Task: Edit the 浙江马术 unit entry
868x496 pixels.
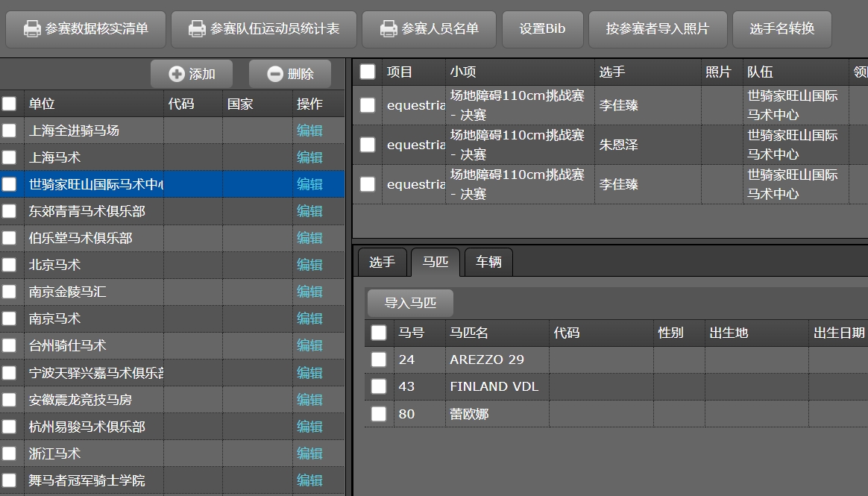Action: 309,453
